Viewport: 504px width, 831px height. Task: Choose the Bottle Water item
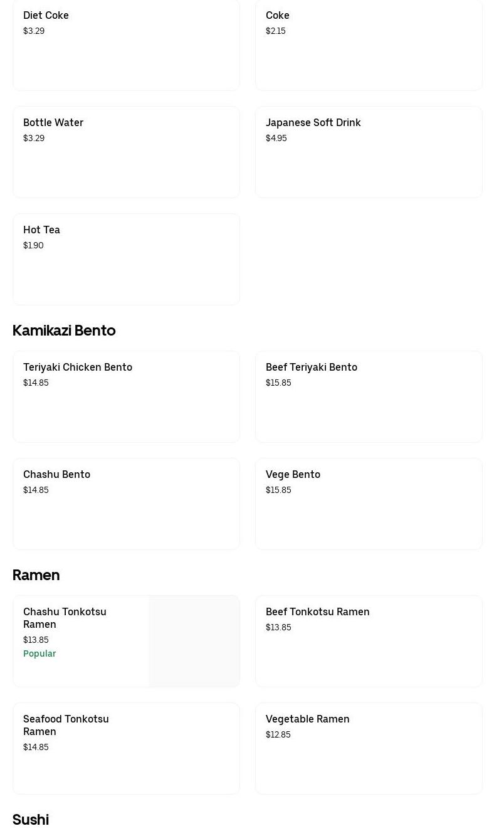coord(125,151)
